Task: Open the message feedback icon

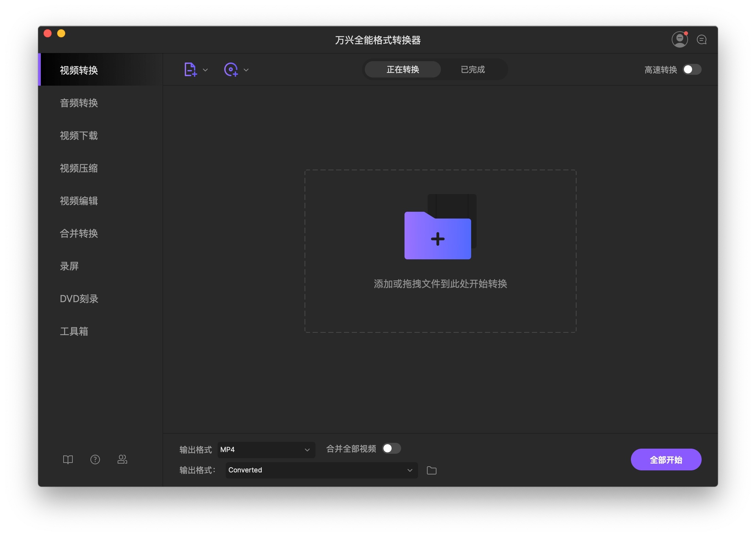Action: (x=702, y=40)
